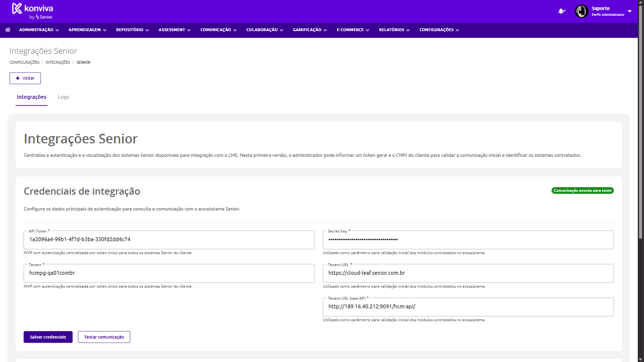644x362 pixels.
Task: Go to Integrações breadcrumb
Action: [x=58, y=62]
